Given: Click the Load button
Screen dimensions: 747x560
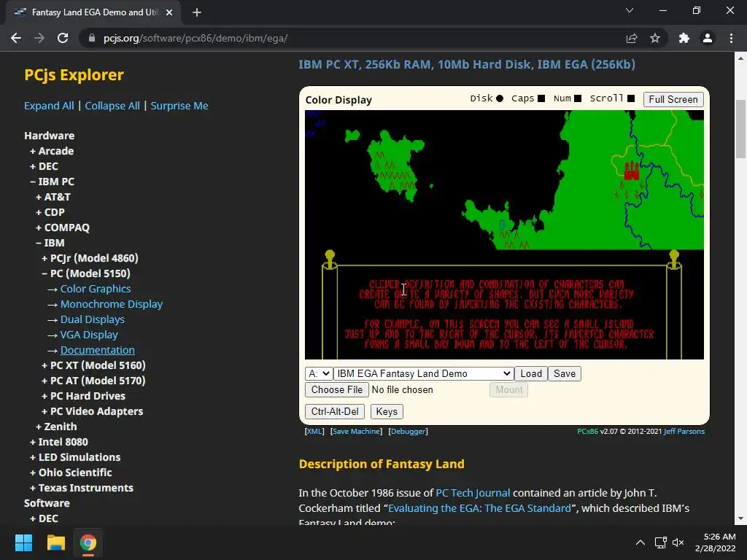Looking at the screenshot, I should tap(531, 373).
